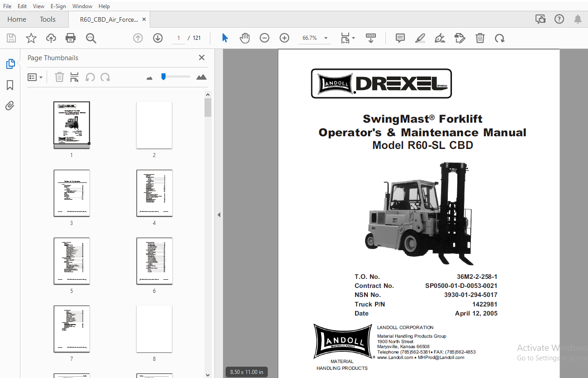Open the E-Sign menu
This screenshot has width=588, height=378.
(x=58, y=6)
